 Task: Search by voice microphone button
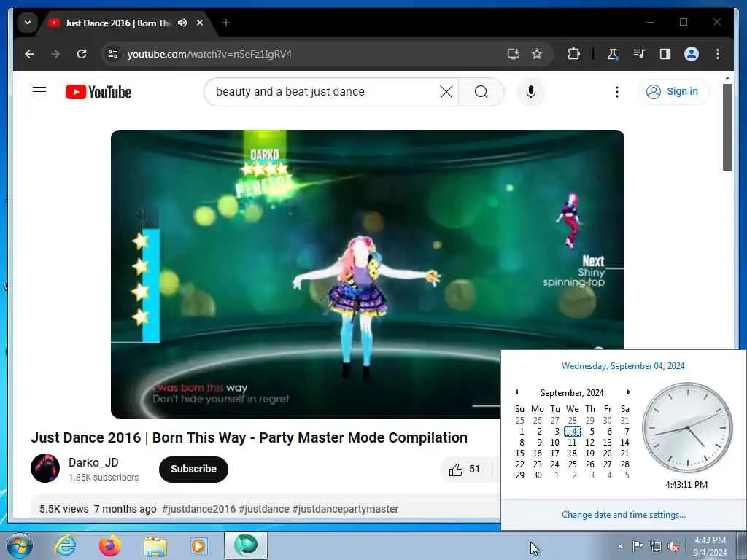tap(531, 91)
